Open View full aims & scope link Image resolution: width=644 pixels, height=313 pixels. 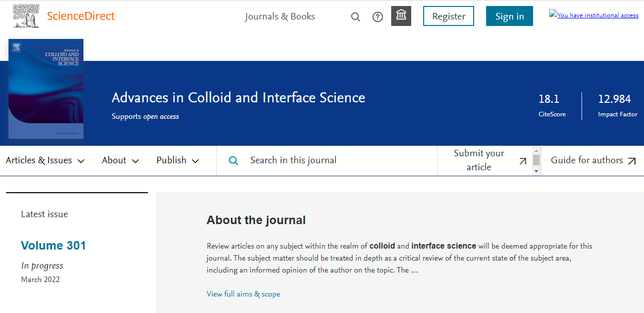[x=243, y=294]
